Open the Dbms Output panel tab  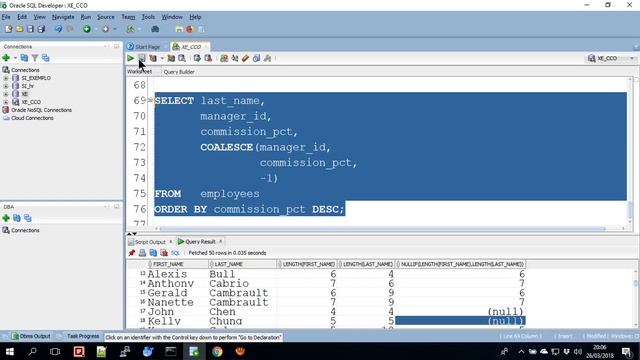(32, 336)
